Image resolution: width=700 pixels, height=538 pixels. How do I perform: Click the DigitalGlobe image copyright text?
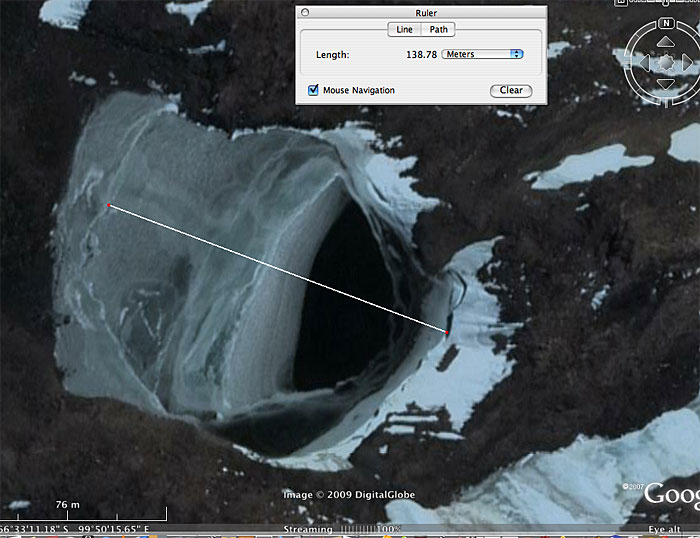click(x=348, y=495)
